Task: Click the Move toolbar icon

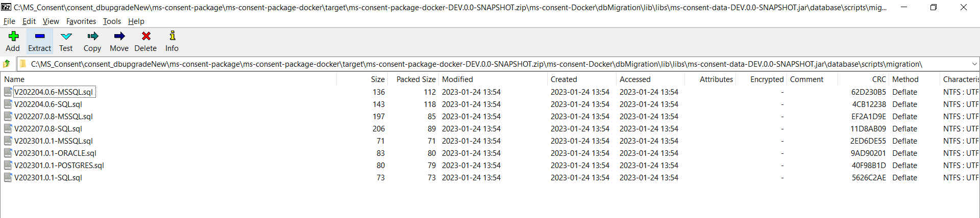Action: [119, 36]
